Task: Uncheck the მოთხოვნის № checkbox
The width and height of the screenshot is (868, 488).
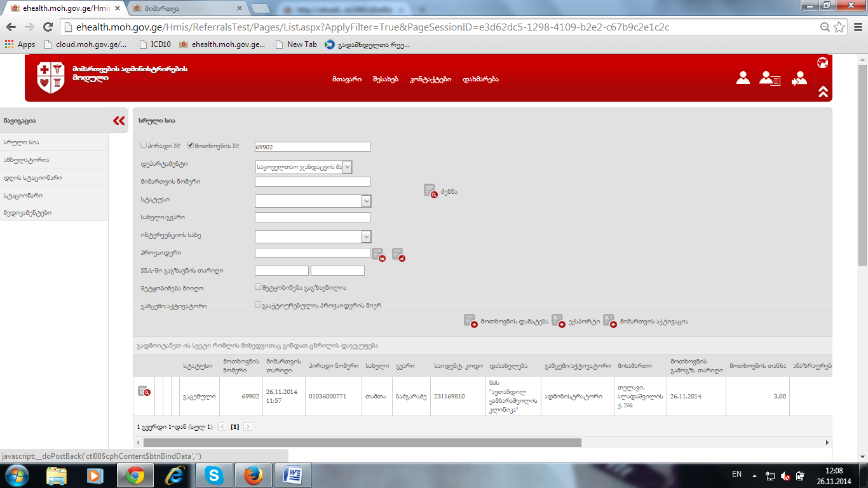Action: tap(191, 146)
